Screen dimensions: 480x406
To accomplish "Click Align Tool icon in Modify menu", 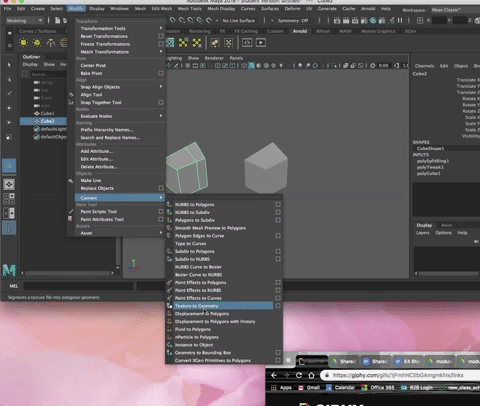I will click(71, 95).
